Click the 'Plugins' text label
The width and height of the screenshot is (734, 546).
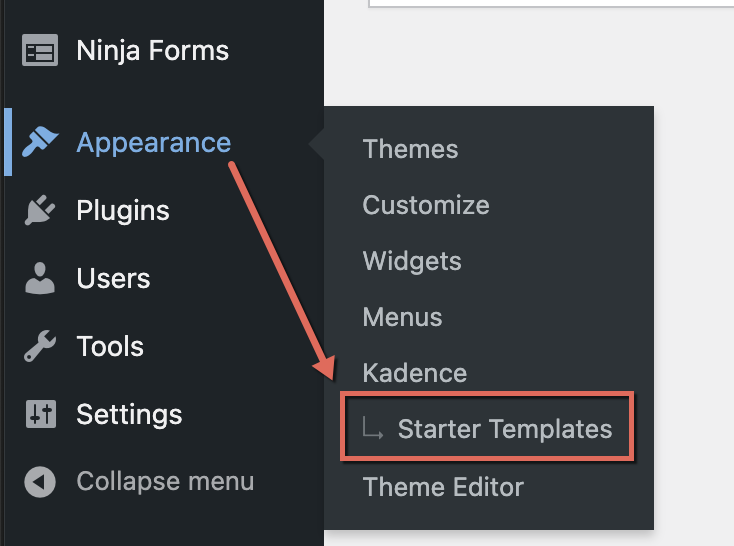[123, 211]
